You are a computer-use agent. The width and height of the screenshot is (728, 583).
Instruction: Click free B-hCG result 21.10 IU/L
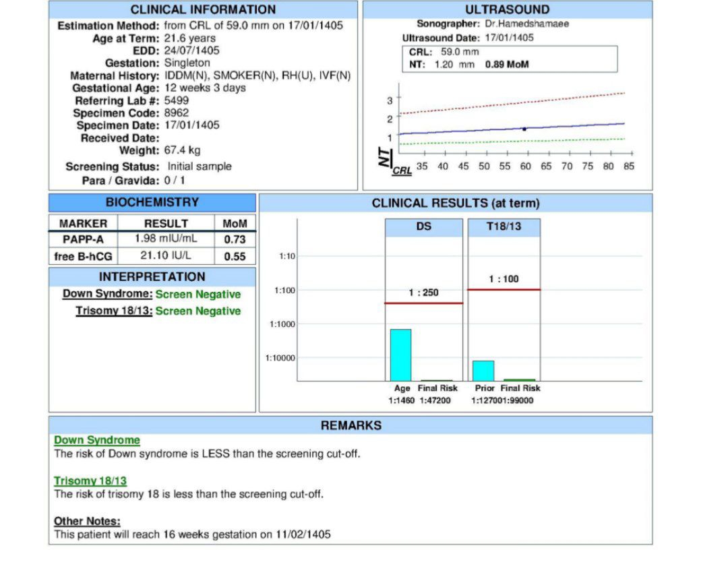click(x=166, y=255)
